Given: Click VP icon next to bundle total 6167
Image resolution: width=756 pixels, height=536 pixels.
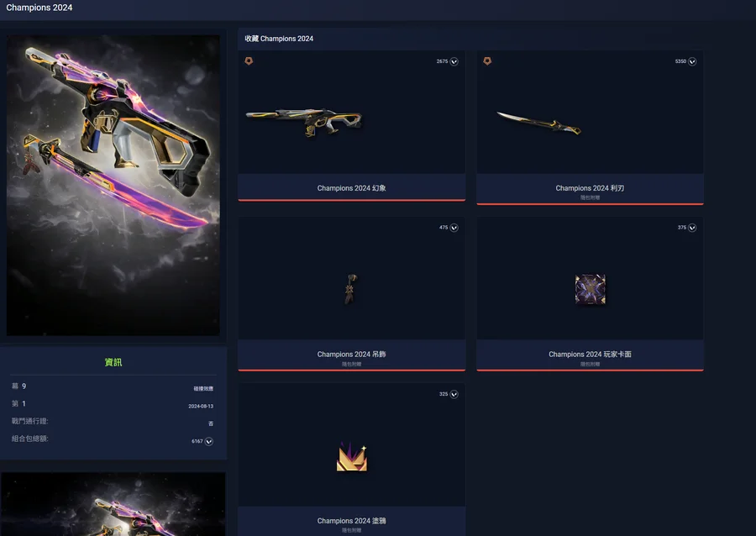Looking at the screenshot, I should pos(209,442).
